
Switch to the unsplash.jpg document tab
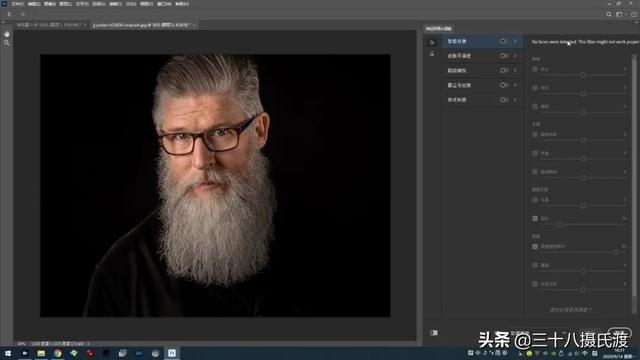click(x=144, y=25)
